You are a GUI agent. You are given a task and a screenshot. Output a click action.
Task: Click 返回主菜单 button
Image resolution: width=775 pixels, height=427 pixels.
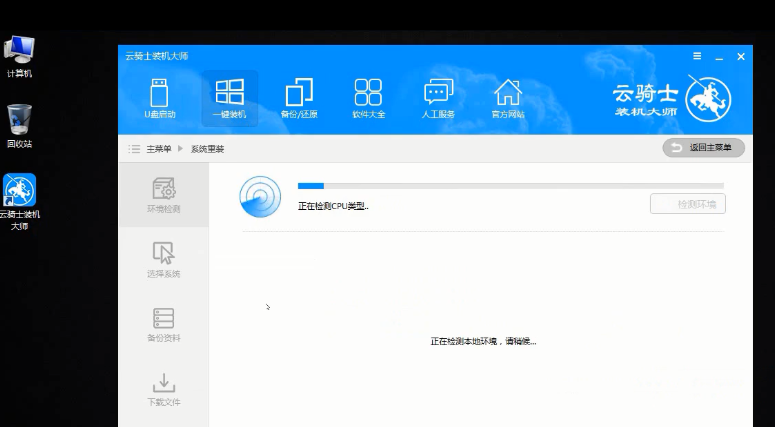click(x=703, y=148)
